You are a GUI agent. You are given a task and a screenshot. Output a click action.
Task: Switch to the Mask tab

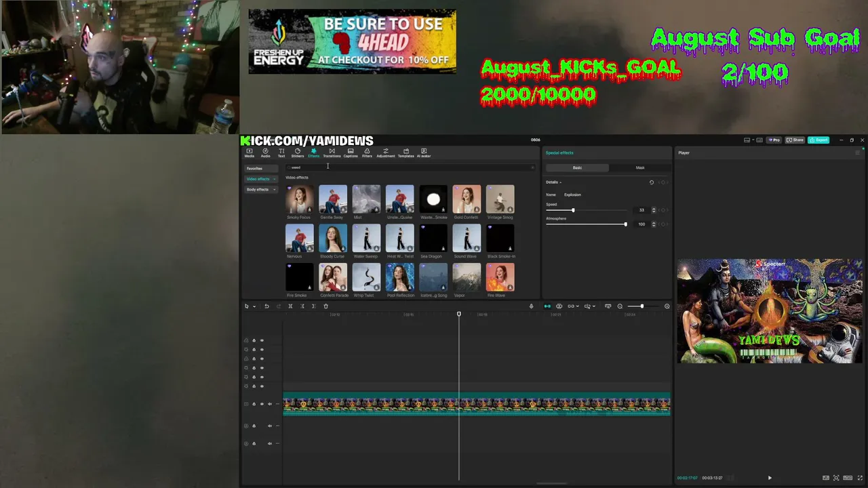(640, 167)
